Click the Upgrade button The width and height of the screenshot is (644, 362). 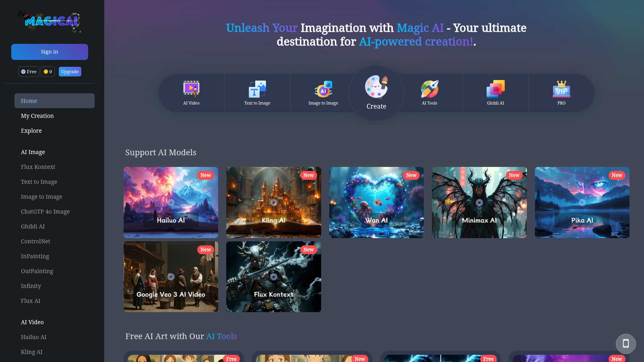pyautogui.click(x=70, y=72)
